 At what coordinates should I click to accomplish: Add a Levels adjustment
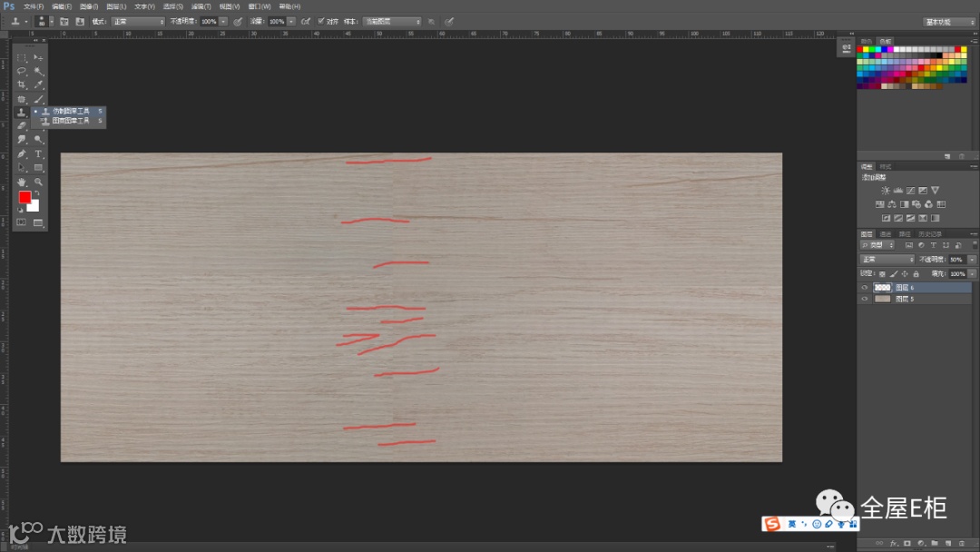point(897,191)
